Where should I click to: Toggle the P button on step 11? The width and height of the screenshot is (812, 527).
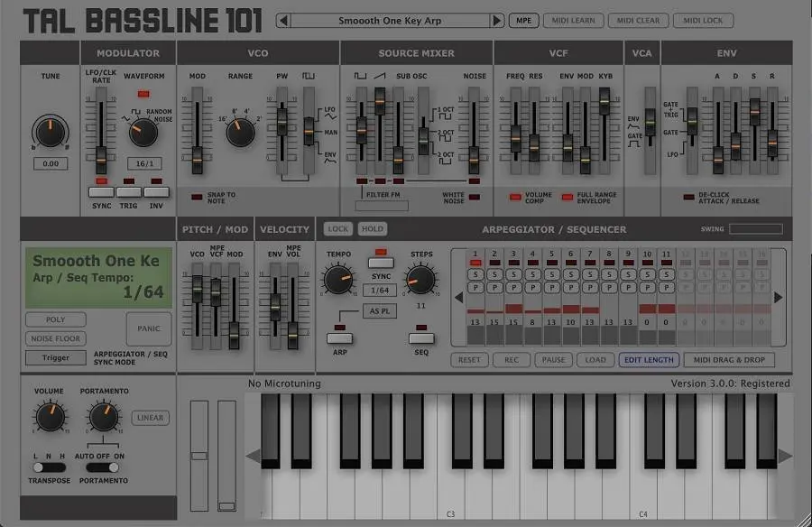pyautogui.click(x=667, y=287)
